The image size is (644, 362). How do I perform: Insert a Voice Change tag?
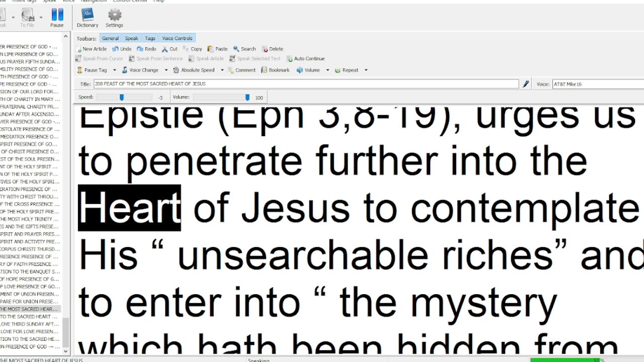[x=140, y=70]
